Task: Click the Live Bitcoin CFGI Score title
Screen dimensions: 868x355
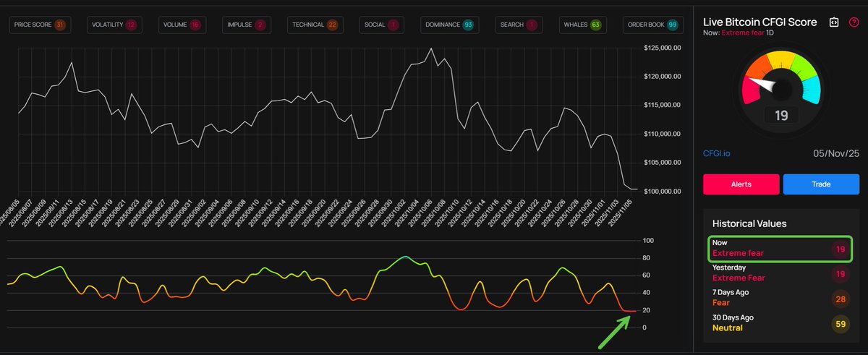Action: pos(760,22)
